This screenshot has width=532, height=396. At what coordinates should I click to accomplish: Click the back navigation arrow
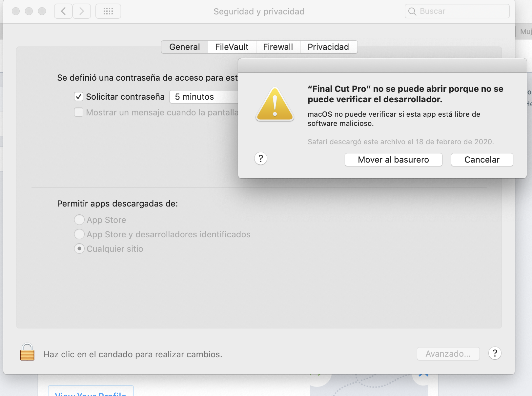pos(63,11)
